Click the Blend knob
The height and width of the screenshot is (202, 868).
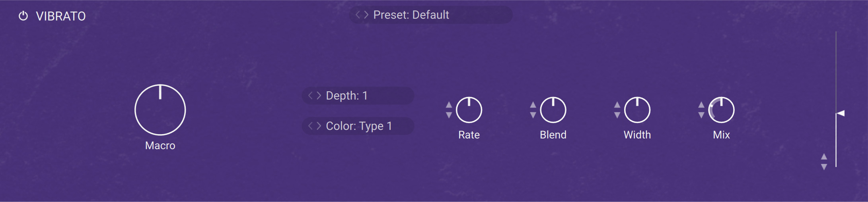click(x=553, y=110)
